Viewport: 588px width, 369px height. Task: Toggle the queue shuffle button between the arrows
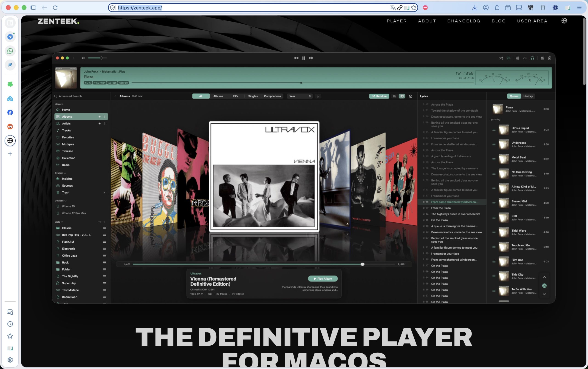point(544,286)
